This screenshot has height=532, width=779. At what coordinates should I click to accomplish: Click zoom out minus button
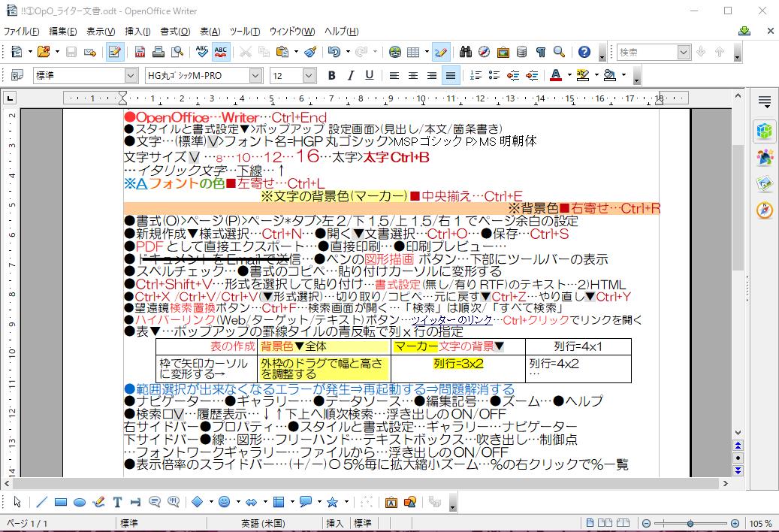(646, 524)
